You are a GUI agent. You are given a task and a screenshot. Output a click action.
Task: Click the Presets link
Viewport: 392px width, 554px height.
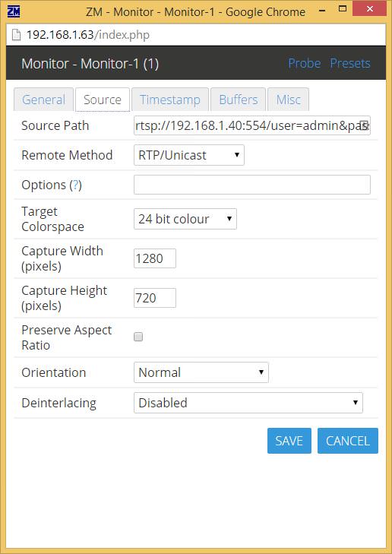[x=350, y=63]
